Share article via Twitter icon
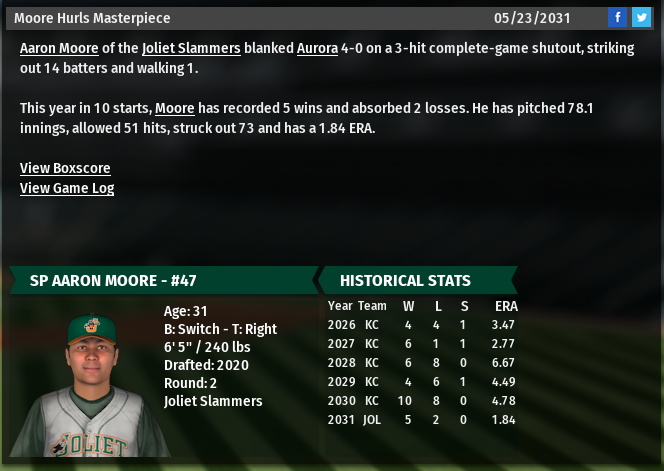664x471 pixels. point(641,18)
